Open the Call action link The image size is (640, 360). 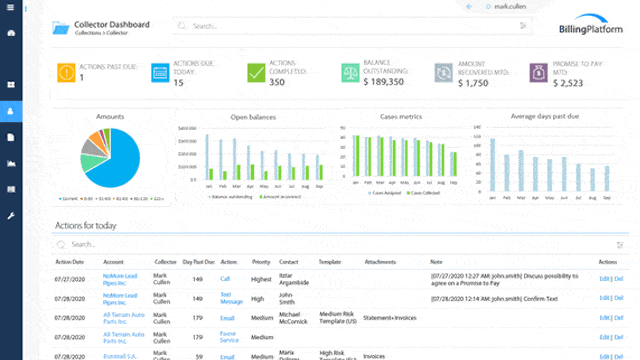click(x=225, y=279)
